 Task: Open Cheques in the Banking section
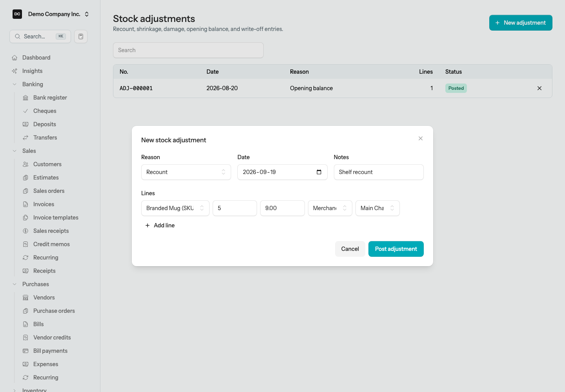point(45,111)
